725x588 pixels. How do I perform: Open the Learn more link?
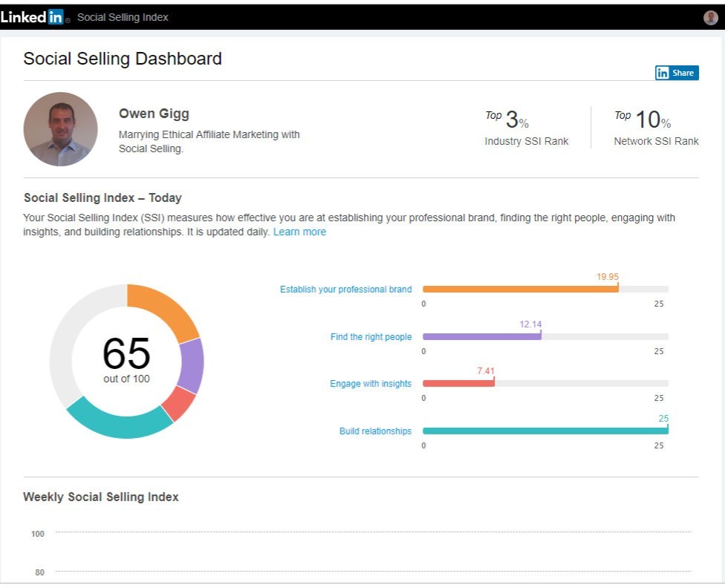[x=299, y=232]
